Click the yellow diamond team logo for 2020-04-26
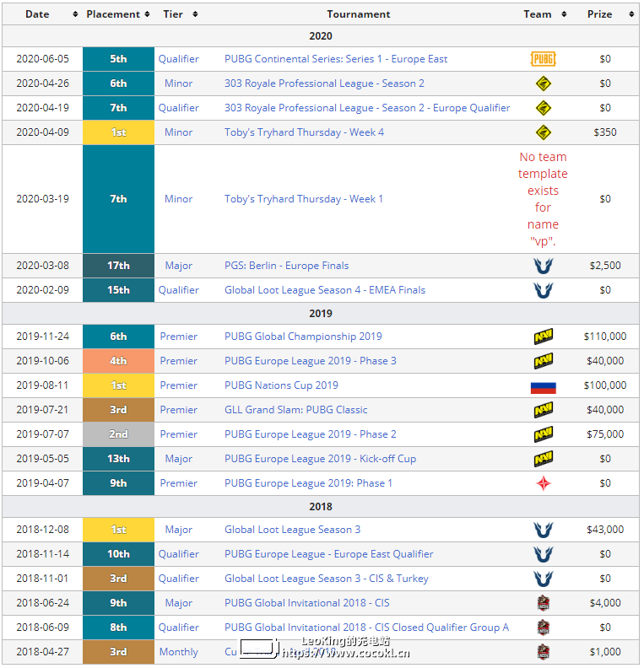The width and height of the screenshot is (644, 668). (x=543, y=83)
